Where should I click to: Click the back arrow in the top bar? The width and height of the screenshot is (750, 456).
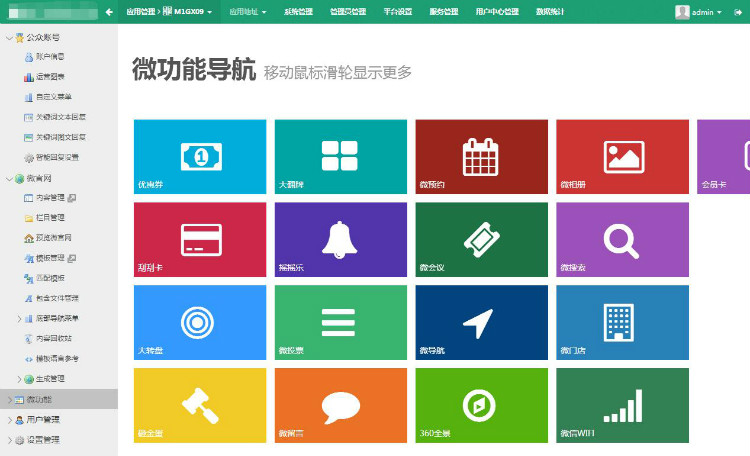[x=109, y=12]
